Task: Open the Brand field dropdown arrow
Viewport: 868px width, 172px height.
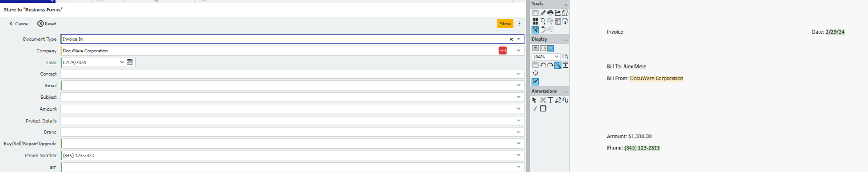Action: [519, 132]
